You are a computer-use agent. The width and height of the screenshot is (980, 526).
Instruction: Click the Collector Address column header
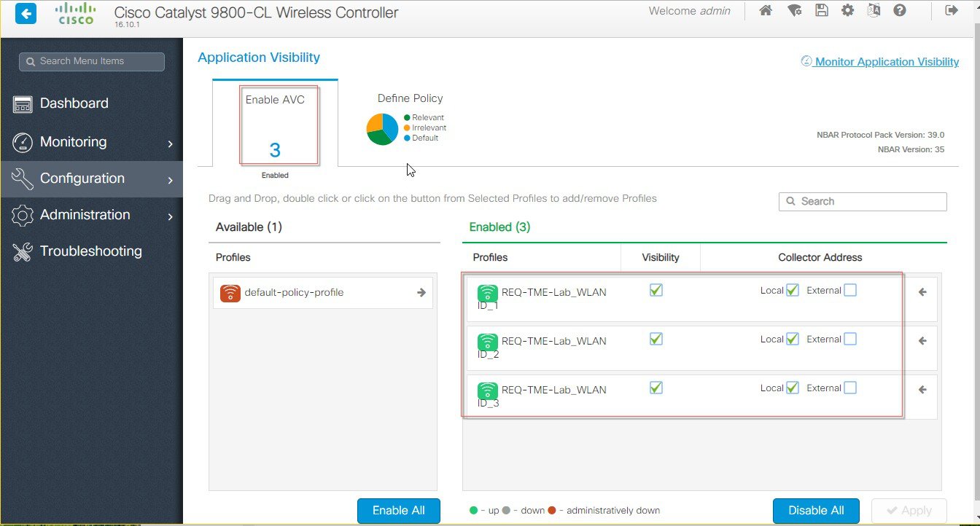tap(820, 257)
